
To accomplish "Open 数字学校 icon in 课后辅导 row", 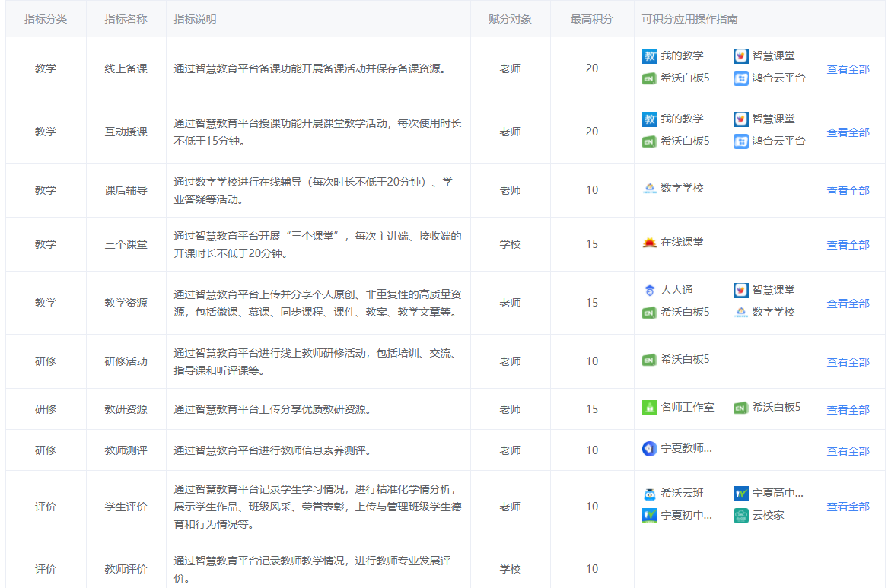I will point(650,189).
